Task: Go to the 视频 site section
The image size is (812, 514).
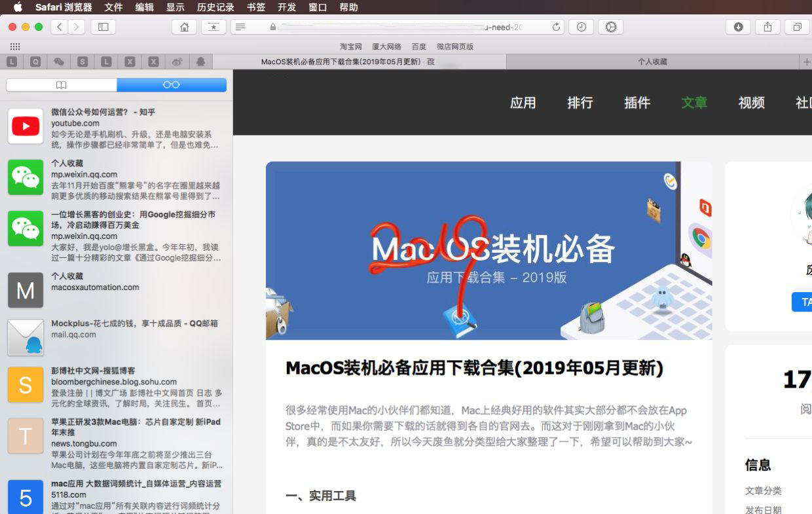Action: [752, 103]
